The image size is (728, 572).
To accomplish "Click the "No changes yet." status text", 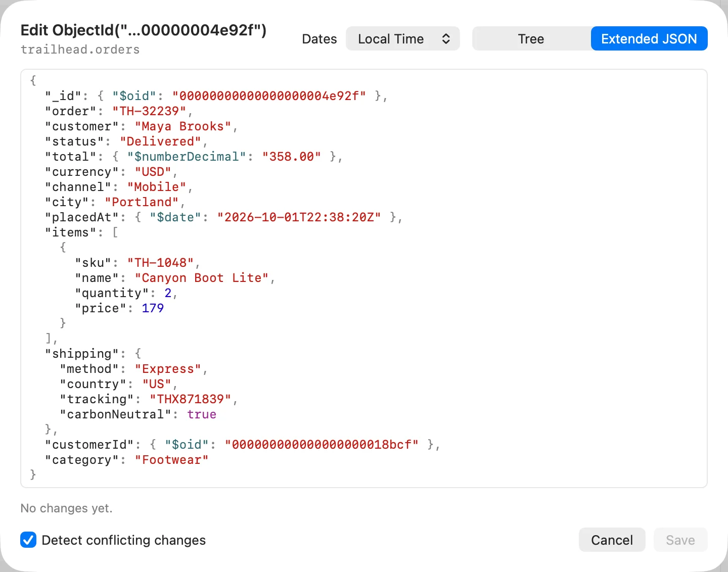I will [x=66, y=508].
